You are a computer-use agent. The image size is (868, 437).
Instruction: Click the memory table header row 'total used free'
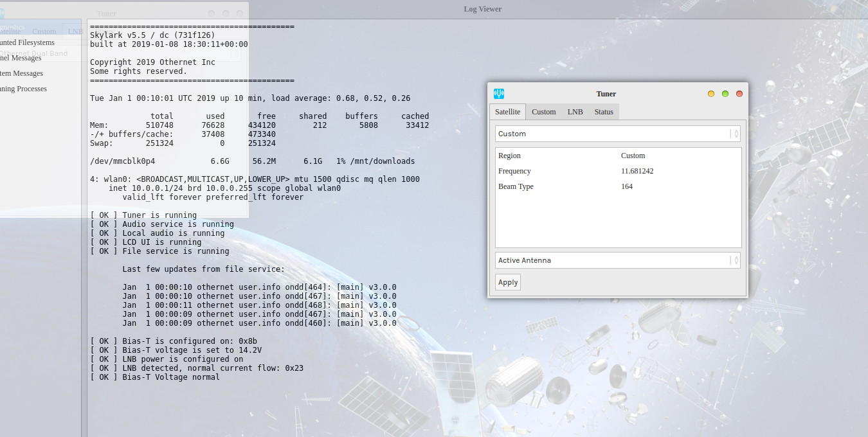click(x=289, y=116)
